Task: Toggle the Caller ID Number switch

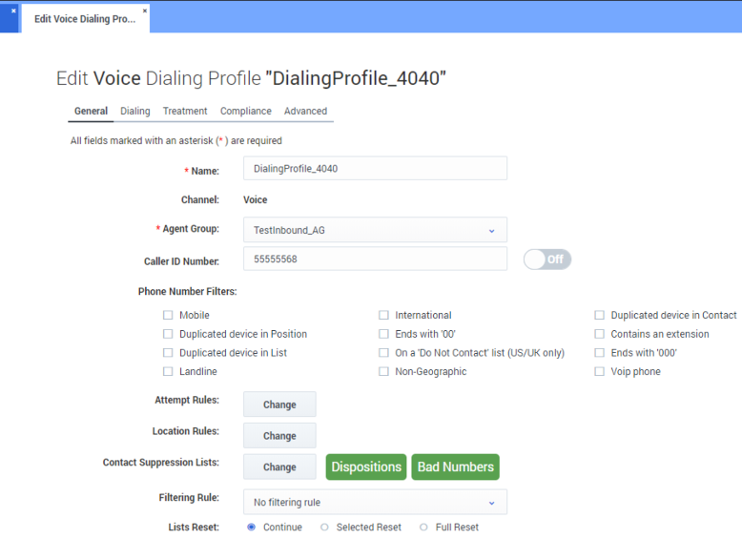Action: (546, 259)
